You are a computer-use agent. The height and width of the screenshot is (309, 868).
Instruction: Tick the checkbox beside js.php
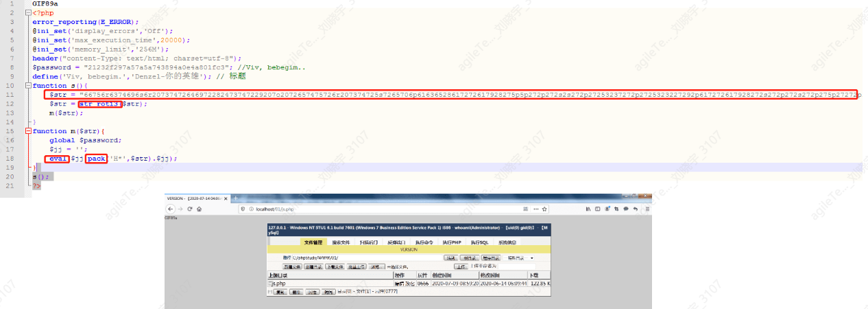[x=270, y=283]
